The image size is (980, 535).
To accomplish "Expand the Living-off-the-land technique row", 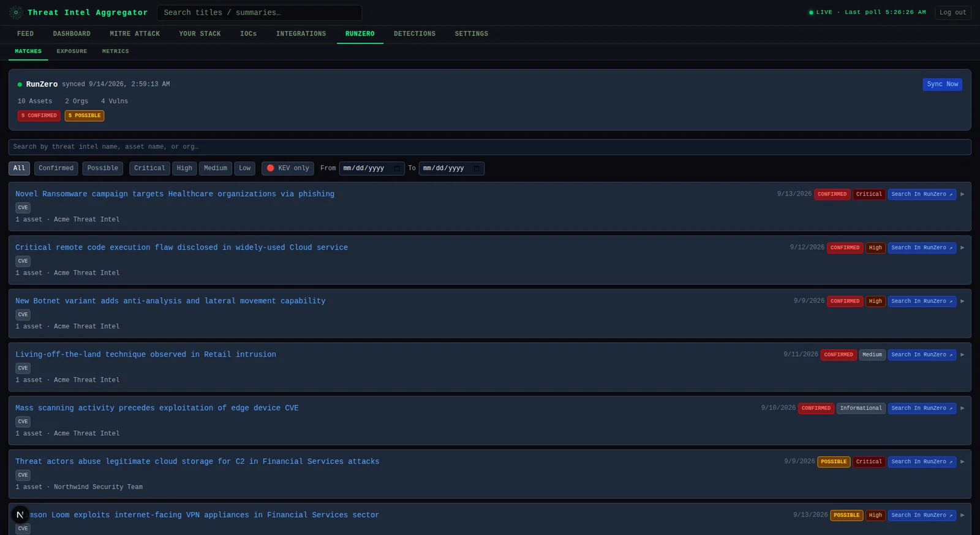I will 962,355.
